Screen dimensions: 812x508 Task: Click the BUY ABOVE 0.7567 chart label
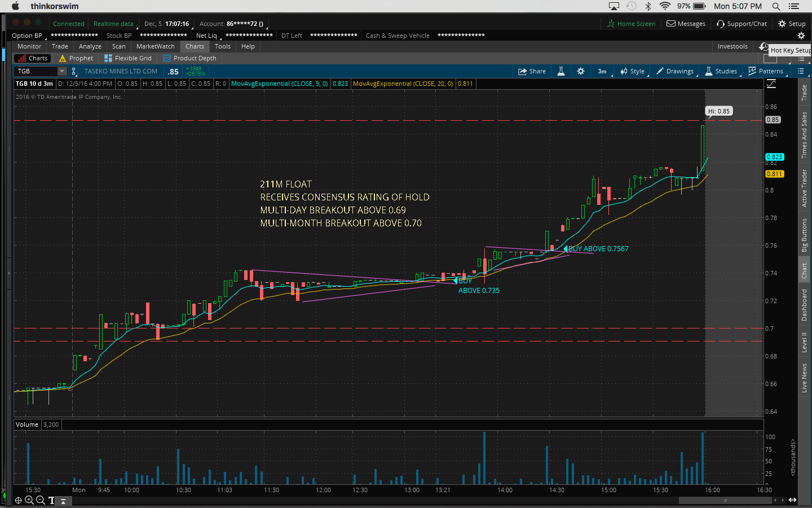coord(598,249)
